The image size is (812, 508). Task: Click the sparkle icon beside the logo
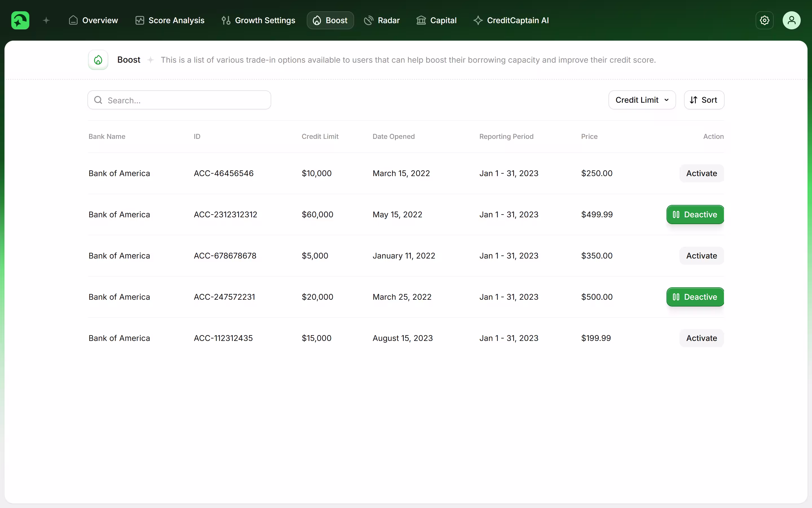[x=46, y=21]
